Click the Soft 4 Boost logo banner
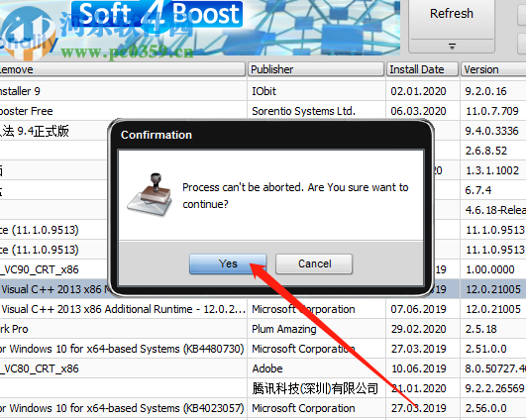 click(x=157, y=14)
